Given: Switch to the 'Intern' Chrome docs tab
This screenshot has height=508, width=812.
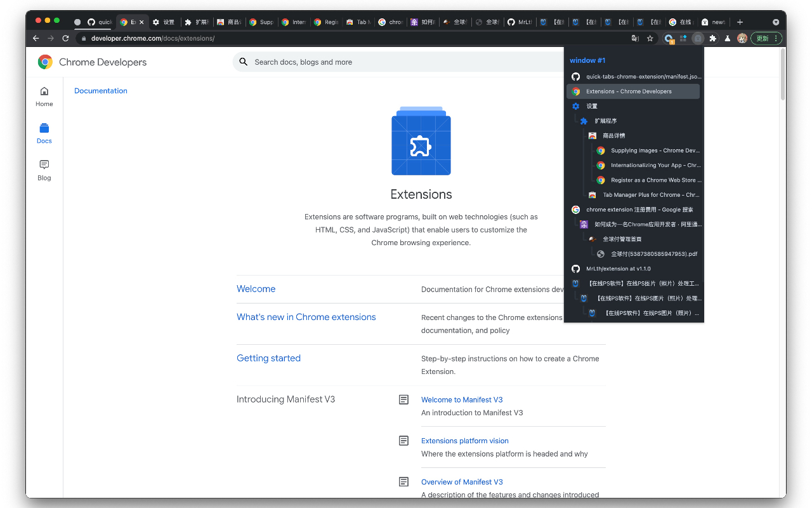Looking at the screenshot, I should [x=293, y=22].
